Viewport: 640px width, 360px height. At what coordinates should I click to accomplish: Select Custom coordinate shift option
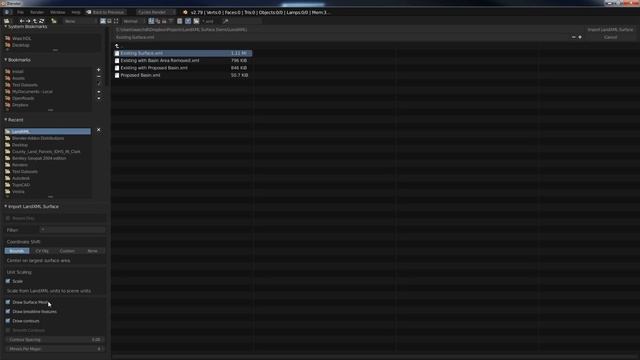tap(67, 251)
